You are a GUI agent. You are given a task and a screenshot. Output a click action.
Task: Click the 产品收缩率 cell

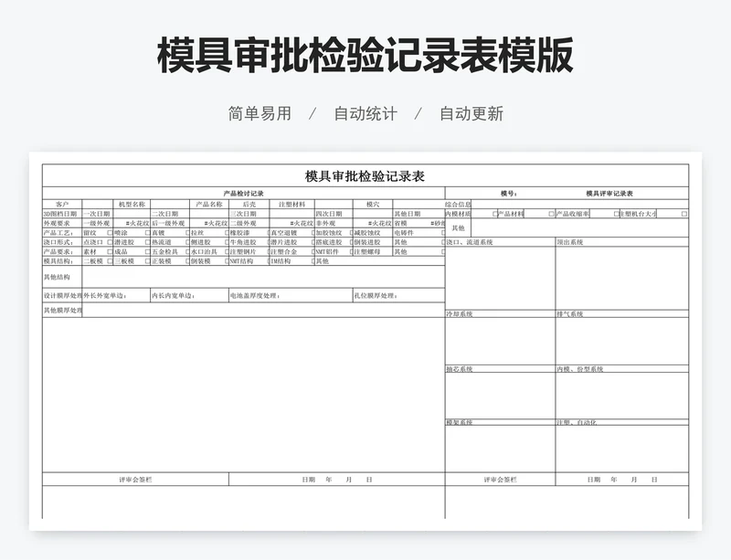tap(573, 214)
